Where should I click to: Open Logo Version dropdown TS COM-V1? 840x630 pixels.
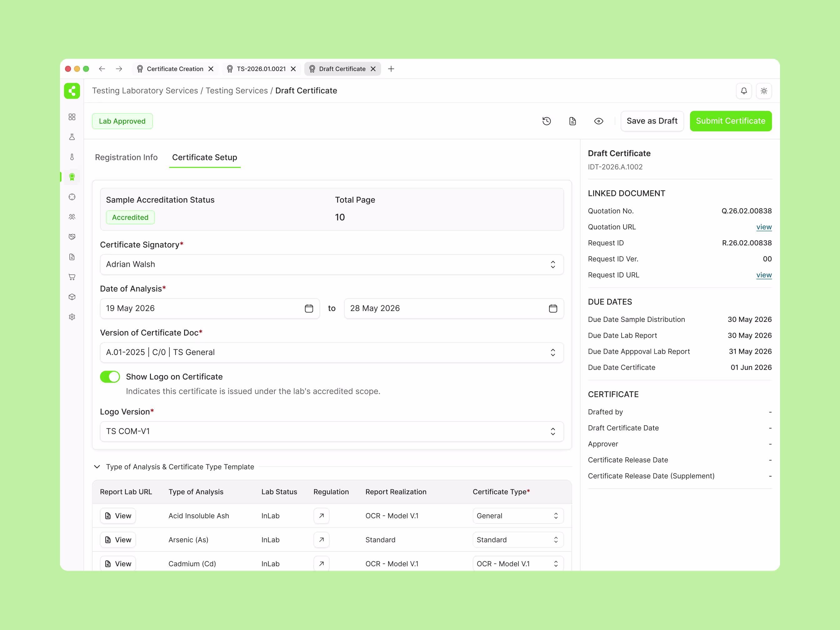pos(332,431)
